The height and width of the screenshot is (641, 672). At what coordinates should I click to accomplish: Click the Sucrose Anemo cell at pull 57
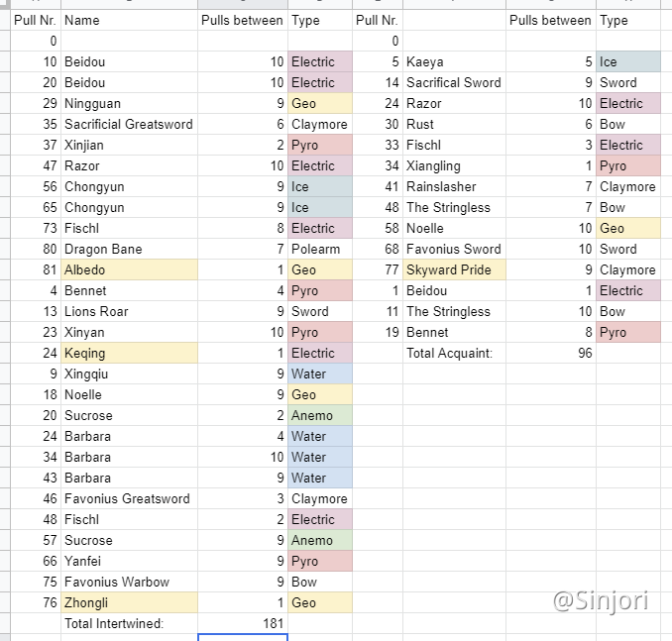320,540
